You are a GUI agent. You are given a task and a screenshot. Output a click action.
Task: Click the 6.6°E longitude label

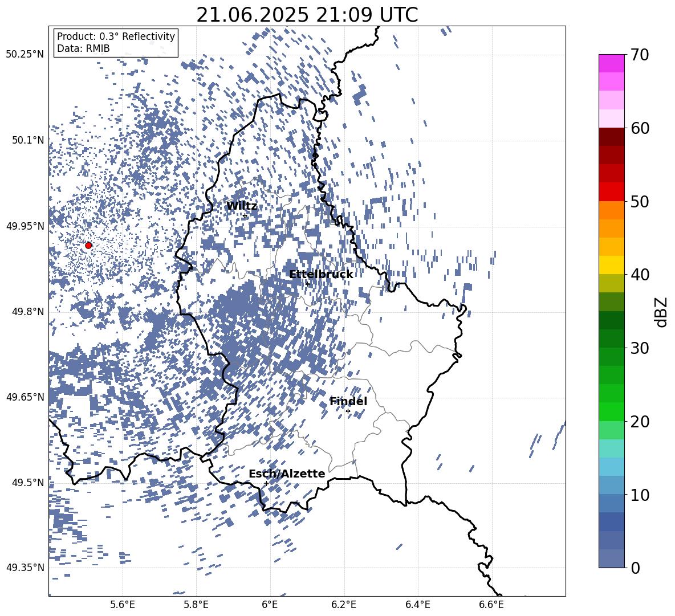tap(491, 605)
